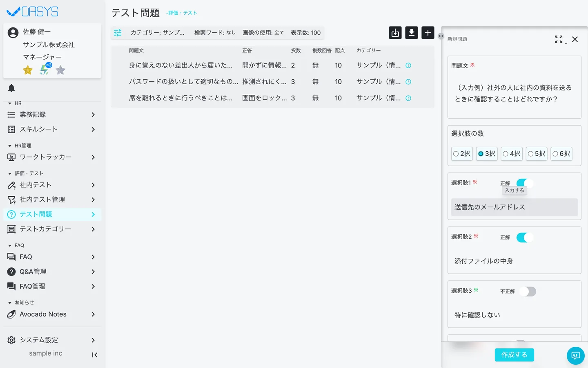Viewport: 588px width, 368px height.
Task: Toggle 選択肢3 correct answer switch
Action: pyautogui.click(x=528, y=292)
